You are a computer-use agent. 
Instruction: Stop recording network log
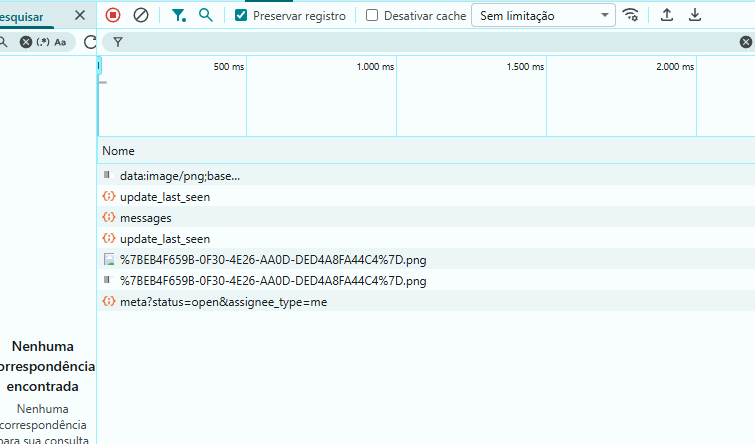click(113, 15)
